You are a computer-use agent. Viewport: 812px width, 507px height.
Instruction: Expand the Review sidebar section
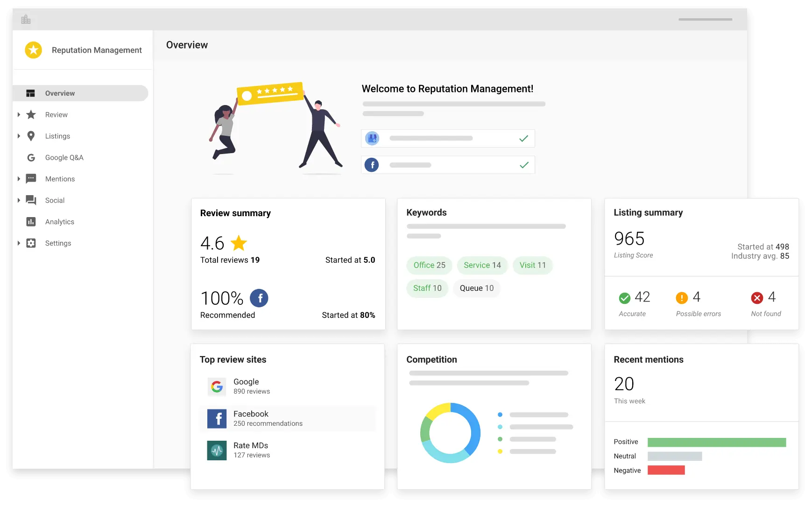click(x=18, y=114)
